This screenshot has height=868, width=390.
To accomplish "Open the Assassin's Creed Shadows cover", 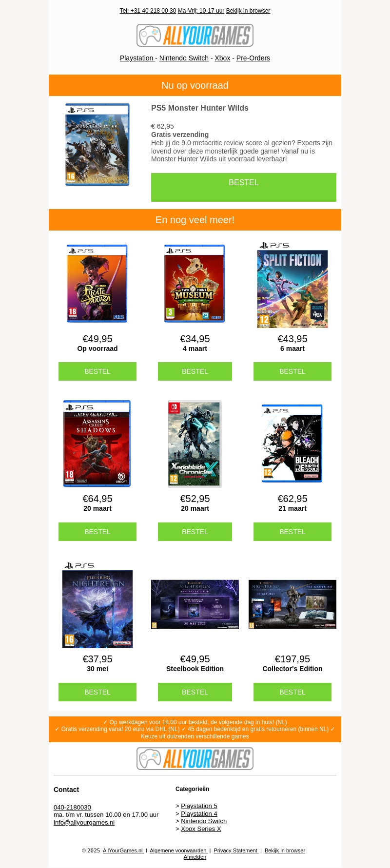I will click(x=97, y=444).
